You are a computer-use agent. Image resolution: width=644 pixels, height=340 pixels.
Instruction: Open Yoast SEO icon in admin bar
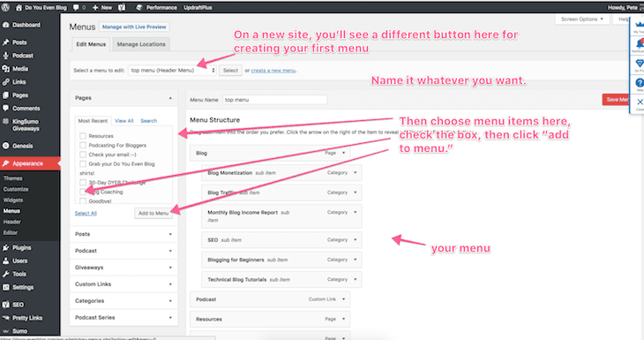tap(122, 7)
